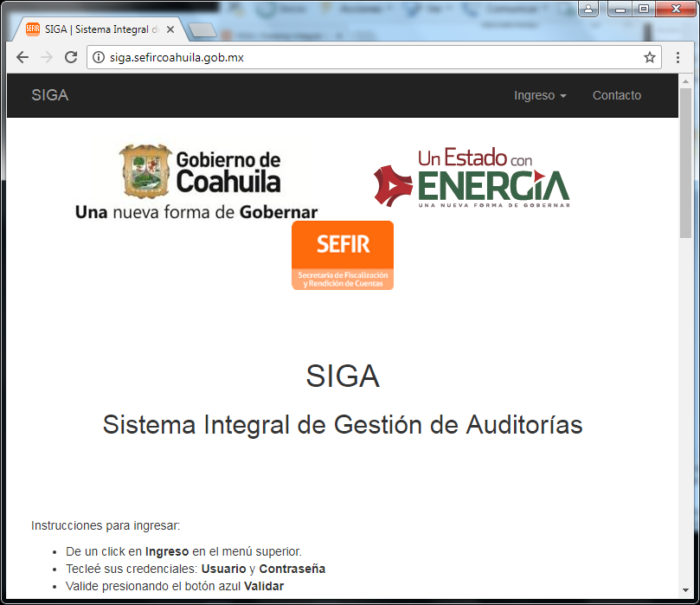Click the Chrome user profile icon
The width and height of the screenshot is (700, 605).
point(588,9)
